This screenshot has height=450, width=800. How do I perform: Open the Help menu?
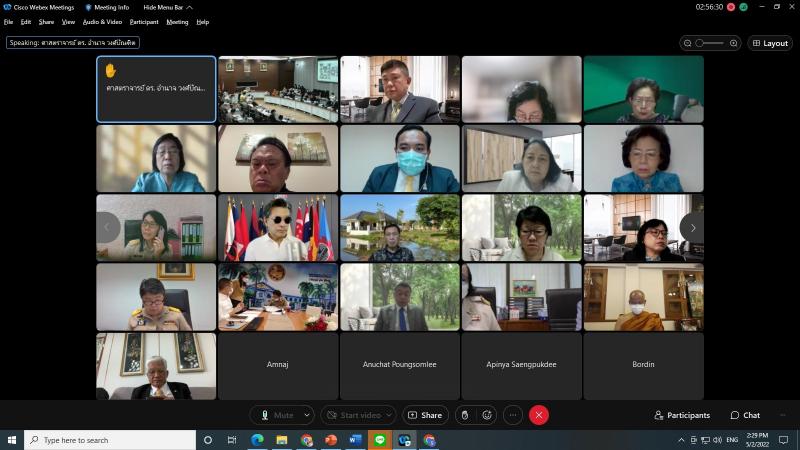pyautogui.click(x=203, y=22)
